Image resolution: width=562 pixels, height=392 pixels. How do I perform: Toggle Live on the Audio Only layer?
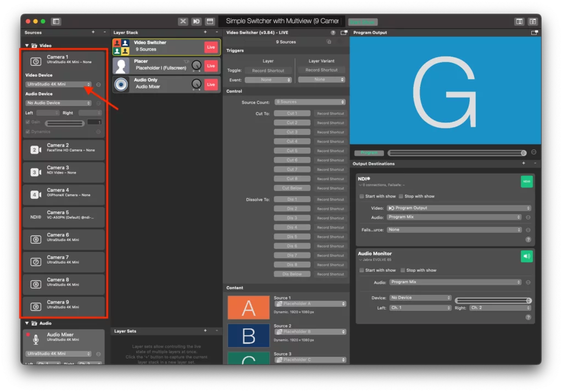(x=211, y=85)
